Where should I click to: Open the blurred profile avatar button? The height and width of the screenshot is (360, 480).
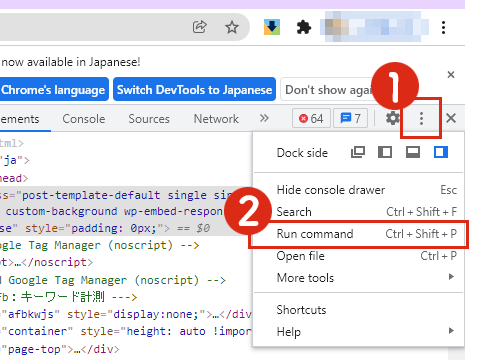[374, 27]
